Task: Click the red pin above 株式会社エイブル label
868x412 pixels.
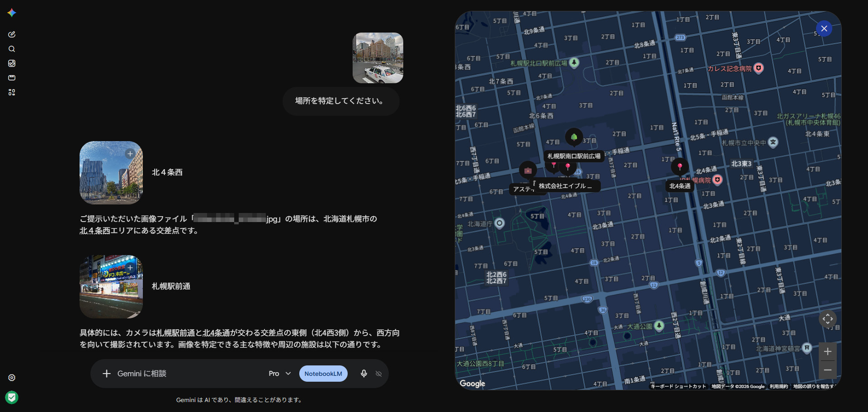Action: pyautogui.click(x=568, y=167)
